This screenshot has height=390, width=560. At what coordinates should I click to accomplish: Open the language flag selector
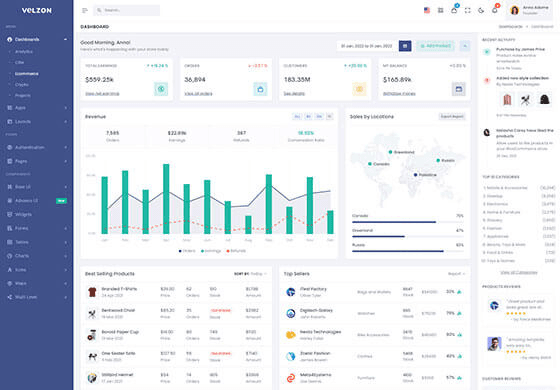coord(427,10)
